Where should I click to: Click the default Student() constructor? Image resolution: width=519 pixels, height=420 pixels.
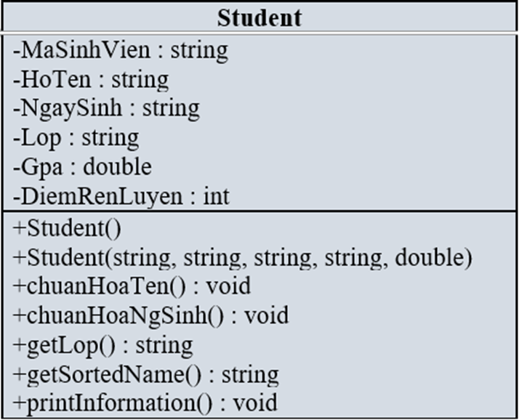coord(67,228)
